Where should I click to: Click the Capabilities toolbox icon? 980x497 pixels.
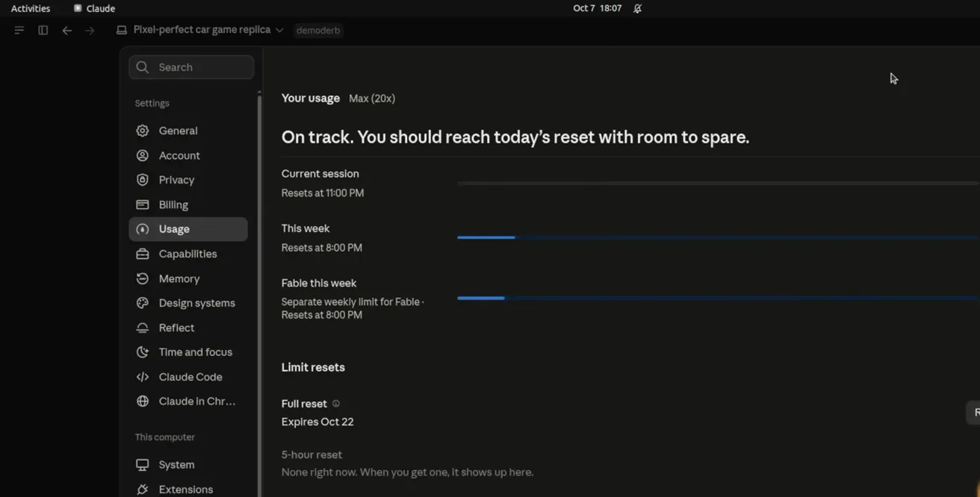(142, 254)
